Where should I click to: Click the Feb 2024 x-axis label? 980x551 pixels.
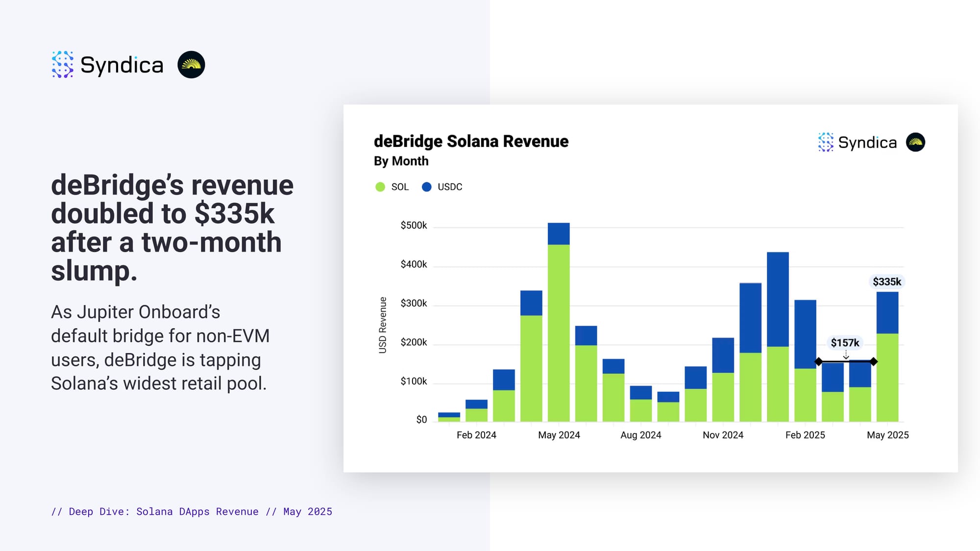476,435
